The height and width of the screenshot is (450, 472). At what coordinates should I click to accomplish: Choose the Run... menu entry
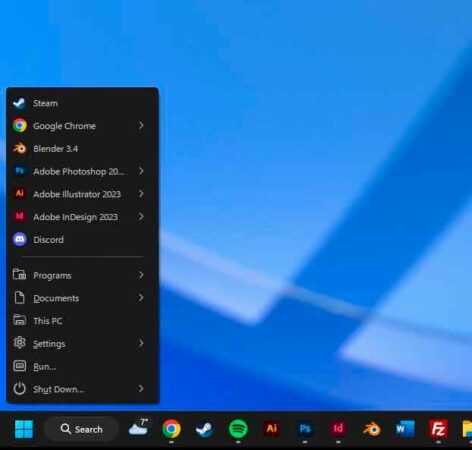coord(82,366)
